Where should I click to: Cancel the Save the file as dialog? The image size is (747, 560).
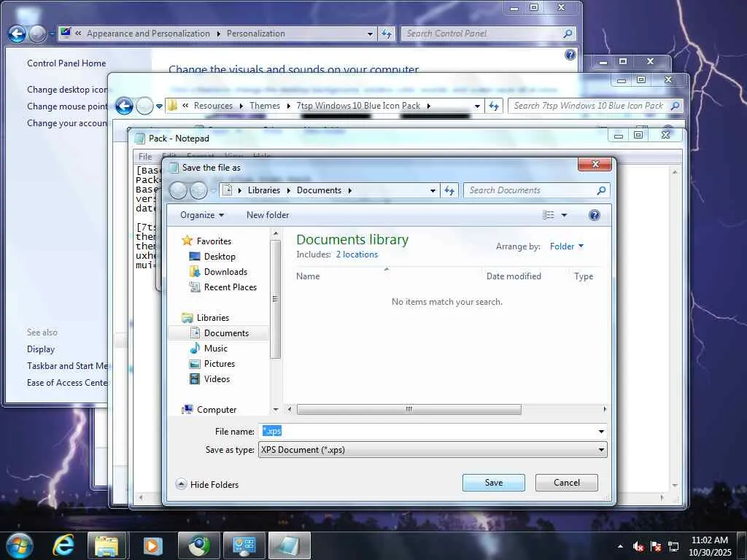[x=566, y=483]
